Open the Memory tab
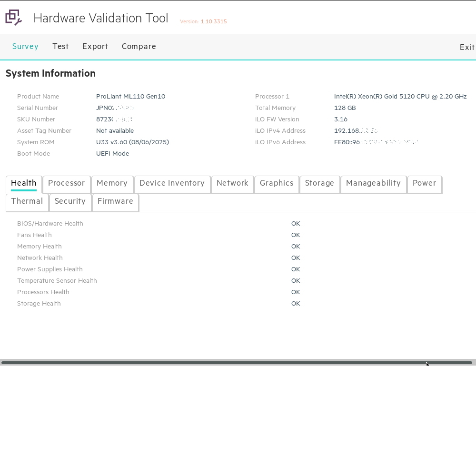This screenshot has width=476, height=476. 112,185
